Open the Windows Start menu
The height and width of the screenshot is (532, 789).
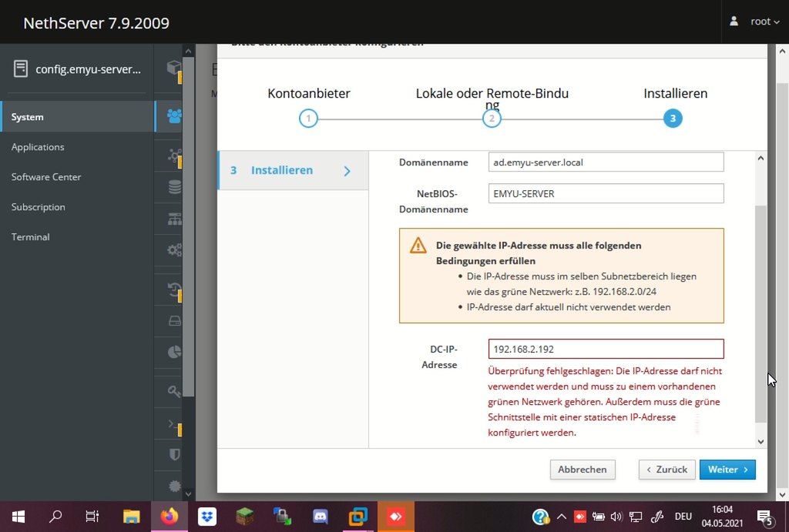[18, 517]
